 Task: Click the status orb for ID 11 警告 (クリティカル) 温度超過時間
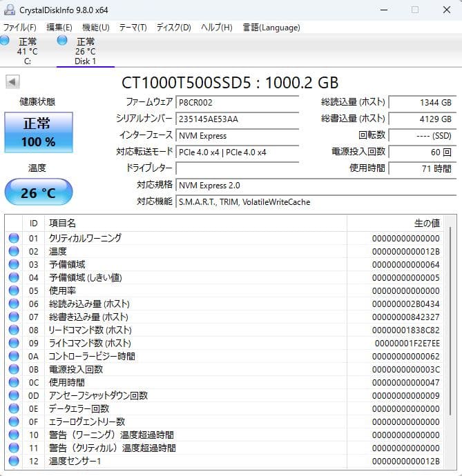14,448
